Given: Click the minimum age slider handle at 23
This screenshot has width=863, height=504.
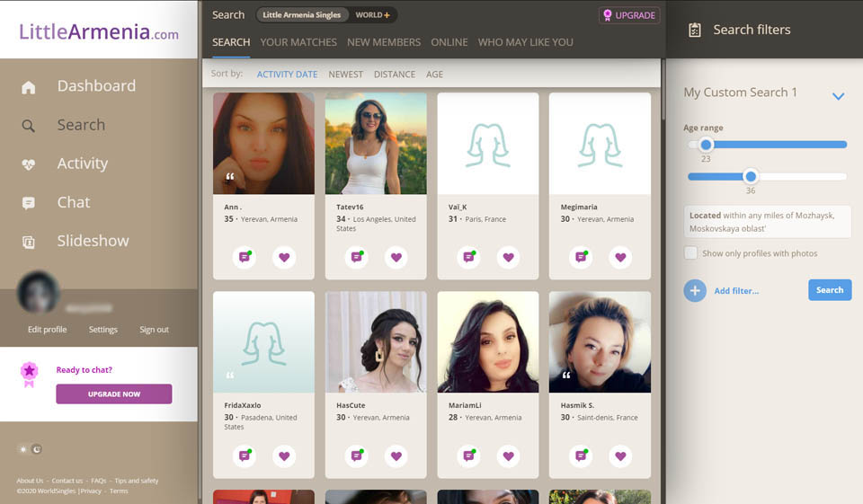Looking at the screenshot, I should 706,145.
